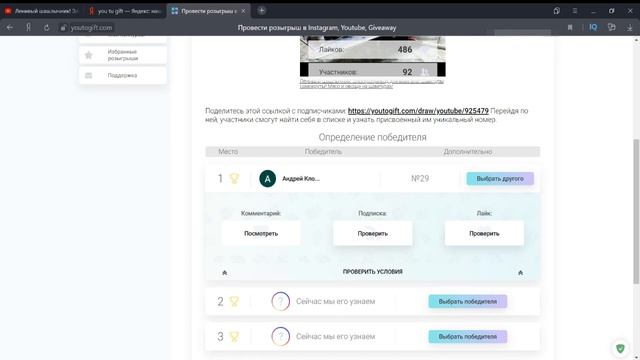Click 'Проверить' under Лайк
This screenshot has width=640, height=360.
pos(484,233)
